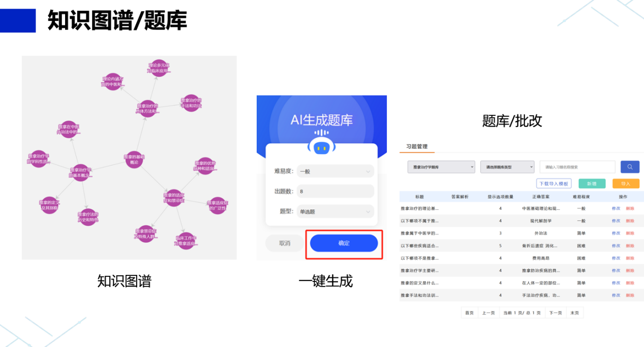Select the 推拿治疗学的基本概念 graph node
The height and width of the screenshot is (347, 644).
click(x=80, y=172)
